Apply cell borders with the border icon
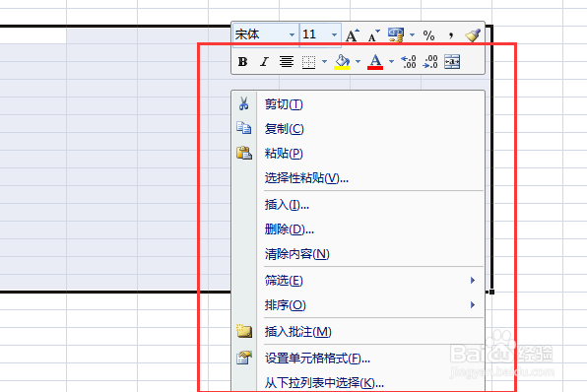 click(x=308, y=62)
